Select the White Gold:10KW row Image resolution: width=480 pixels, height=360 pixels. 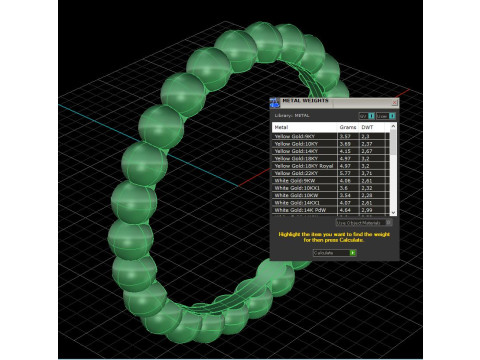click(331, 195)
